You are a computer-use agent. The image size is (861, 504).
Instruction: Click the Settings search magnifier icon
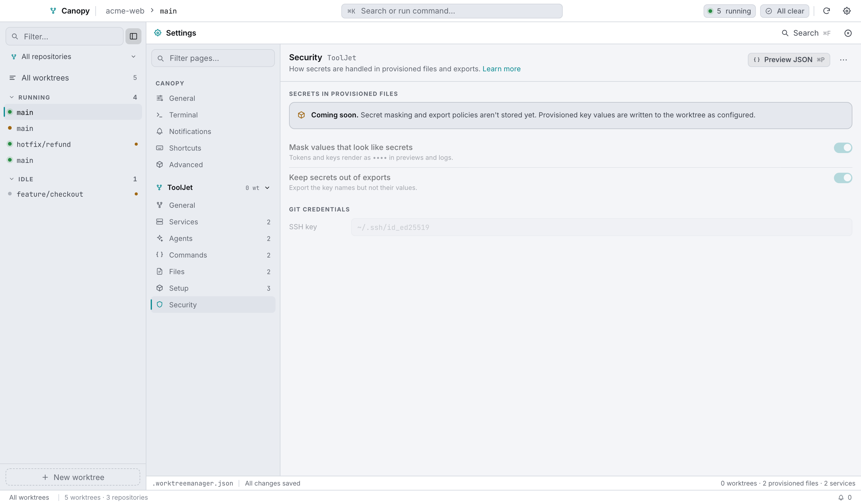(785, 33)
